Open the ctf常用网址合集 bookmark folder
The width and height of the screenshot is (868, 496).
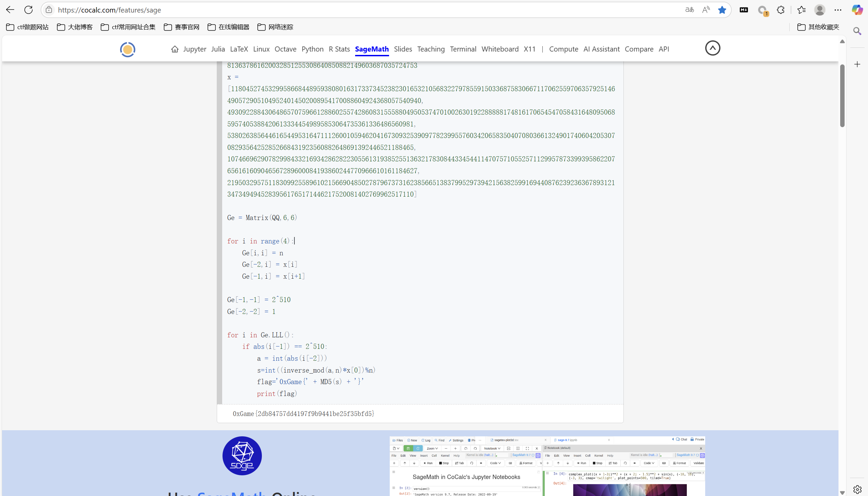coord(128,27)
